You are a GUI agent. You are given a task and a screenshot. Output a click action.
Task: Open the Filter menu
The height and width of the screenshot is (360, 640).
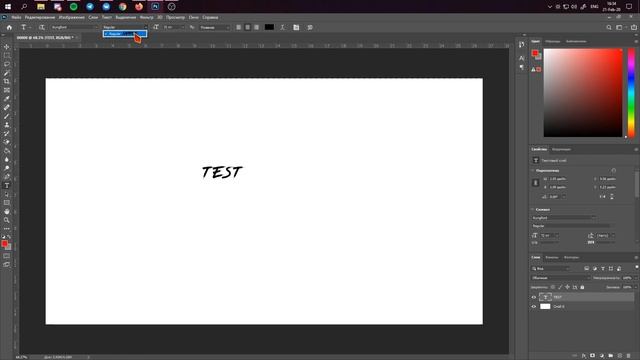146,18
